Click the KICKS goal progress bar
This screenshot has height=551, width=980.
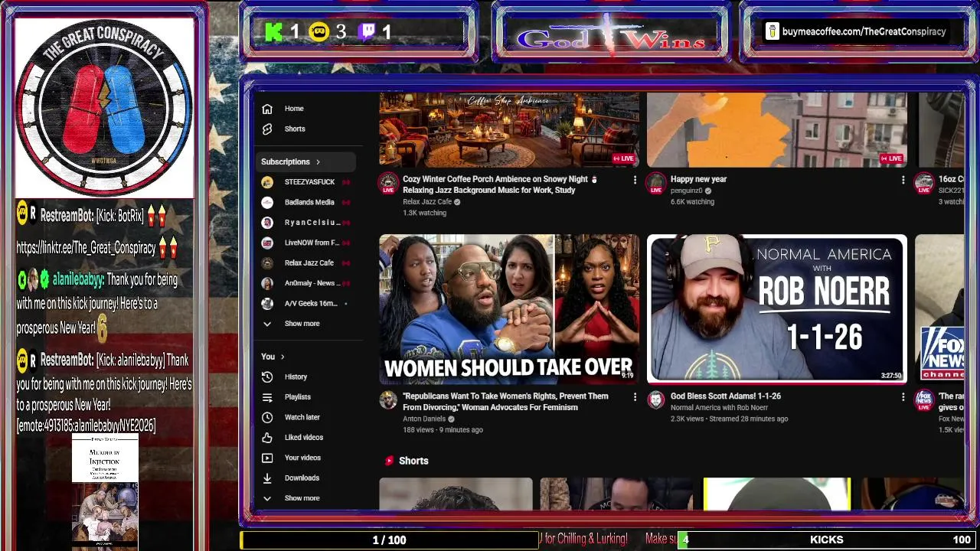pyautogui.click(x=827, y=540)
